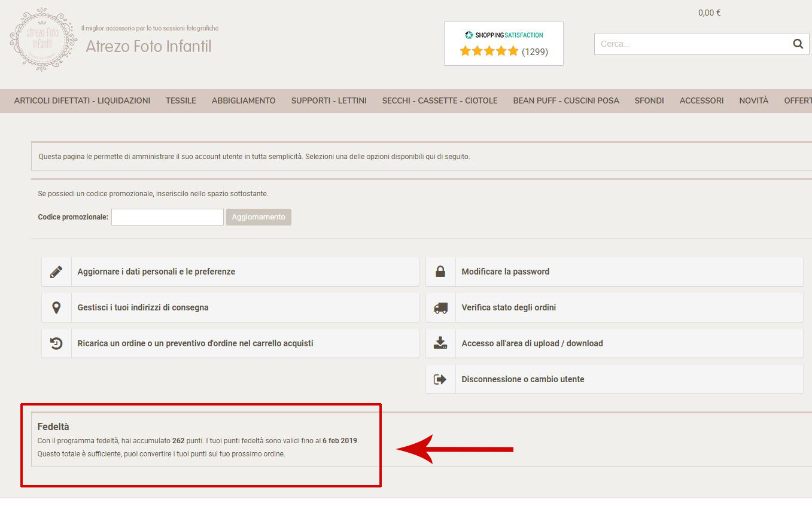This screenshot has width=812, height=506.
Task: Click Disconnessione o cambio utente
Action: click(522, 379)
